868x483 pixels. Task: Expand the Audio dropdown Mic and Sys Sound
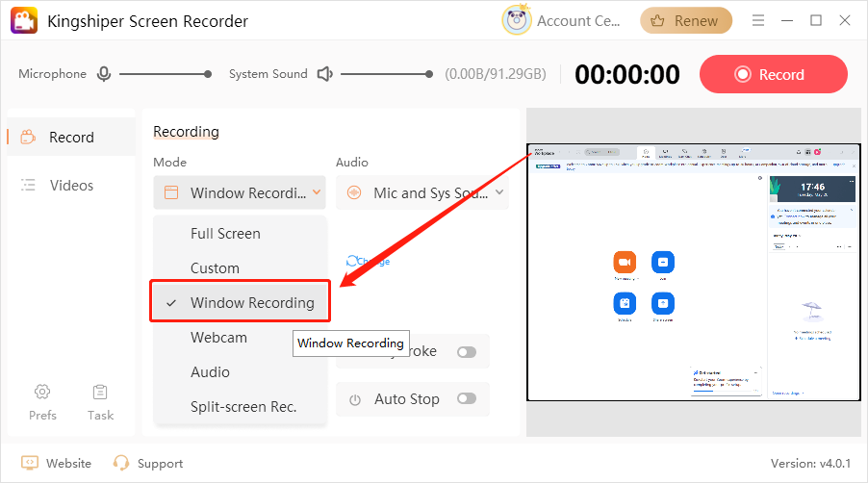421,192
